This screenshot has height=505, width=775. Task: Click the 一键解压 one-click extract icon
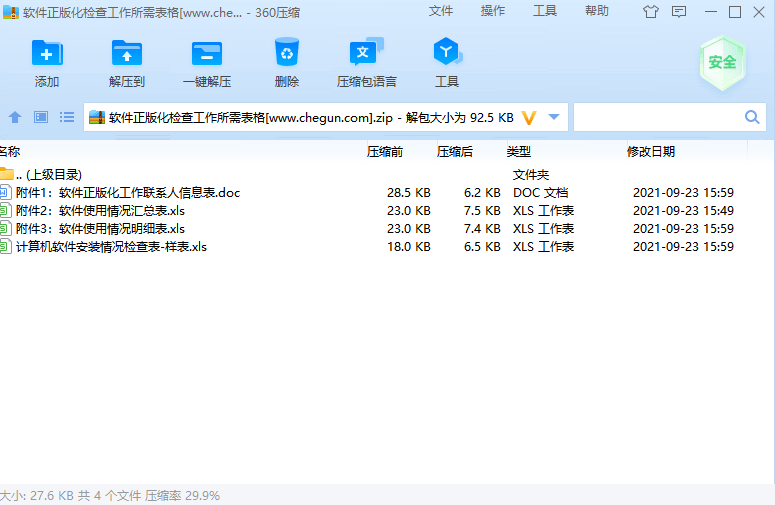pyautogui.click(x=207, y=53)
